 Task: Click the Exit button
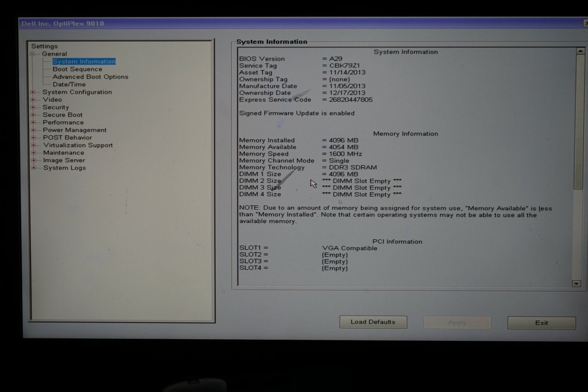point(541,323)
